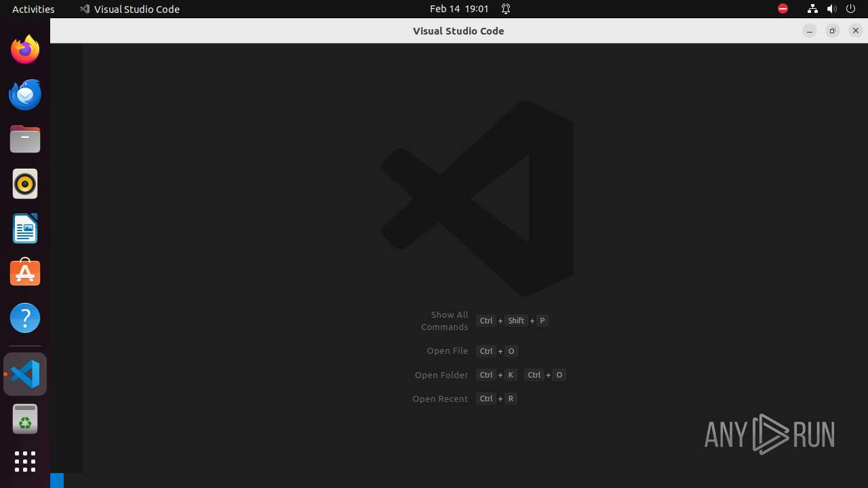The width and height of the screenshot is (868, 488).
Task: Launch Rhythmbox music player
Action: (x=25, y=184)
